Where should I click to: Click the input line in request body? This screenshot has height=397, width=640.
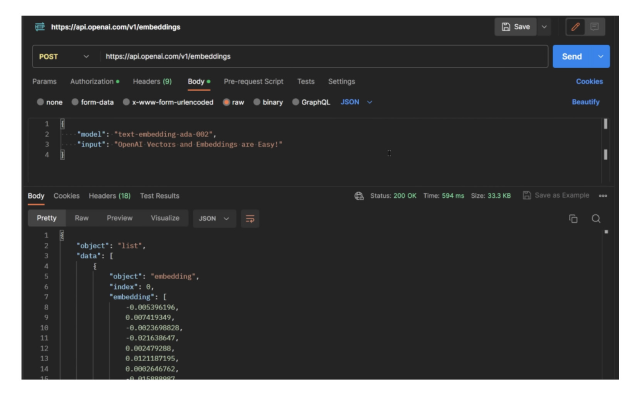tap(180, 144)
